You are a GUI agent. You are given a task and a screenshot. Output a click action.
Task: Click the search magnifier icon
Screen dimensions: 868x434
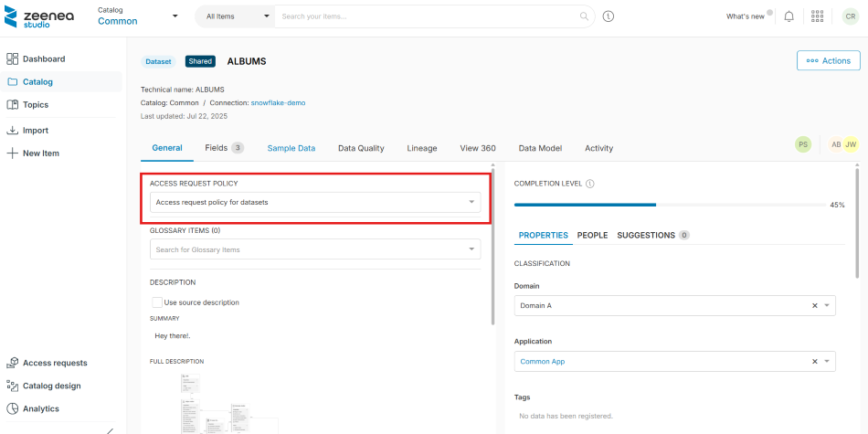[584, 16]
